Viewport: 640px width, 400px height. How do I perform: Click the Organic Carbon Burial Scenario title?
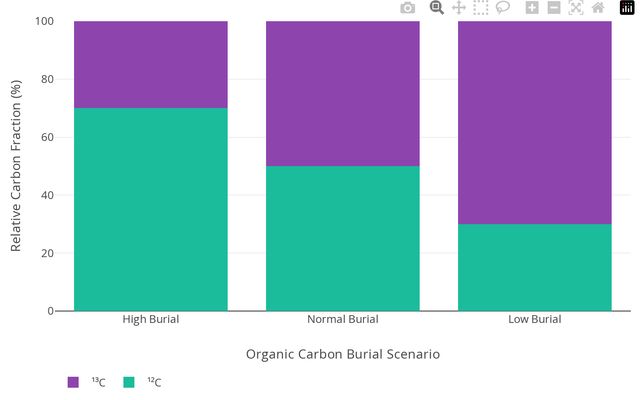tap(343, 354)
